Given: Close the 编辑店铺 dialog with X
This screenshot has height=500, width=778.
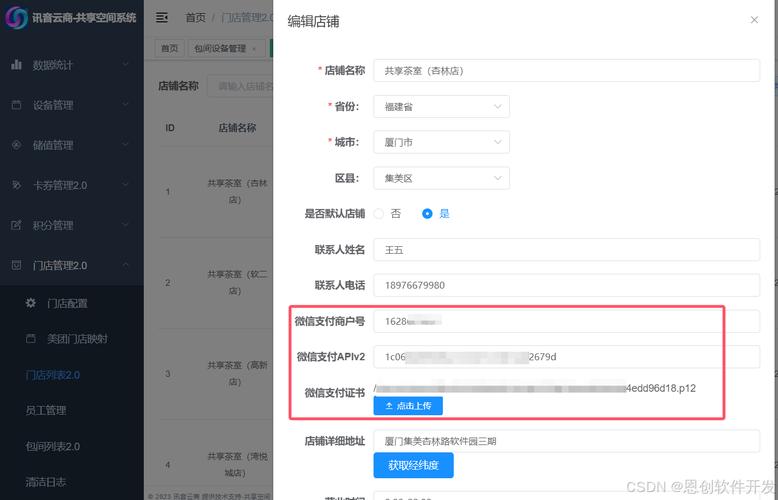Looking at the screenshot, I should [754, 20].
